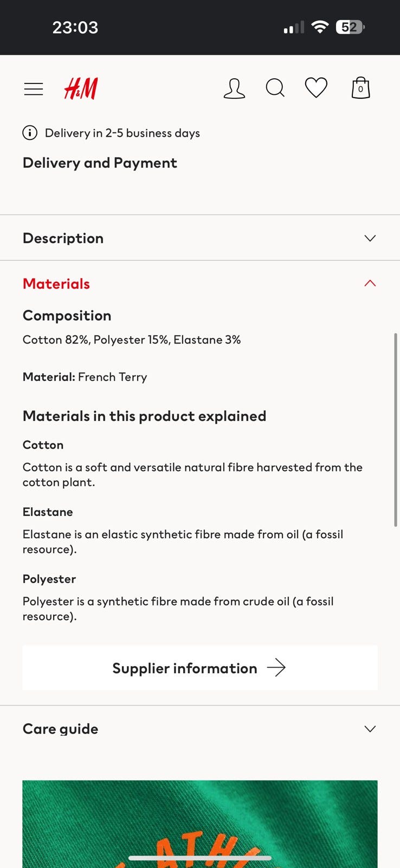
Task: Open Delivery and Payment section
Action: (100, 163)
